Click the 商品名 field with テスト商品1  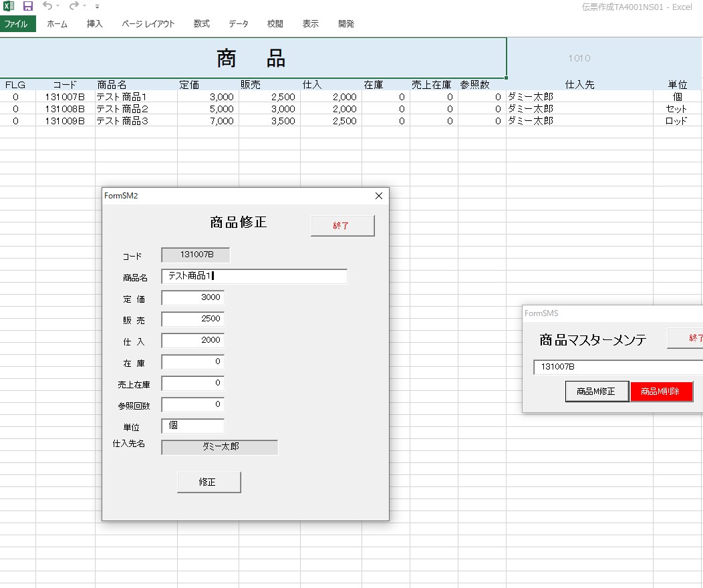click(254, 276)
